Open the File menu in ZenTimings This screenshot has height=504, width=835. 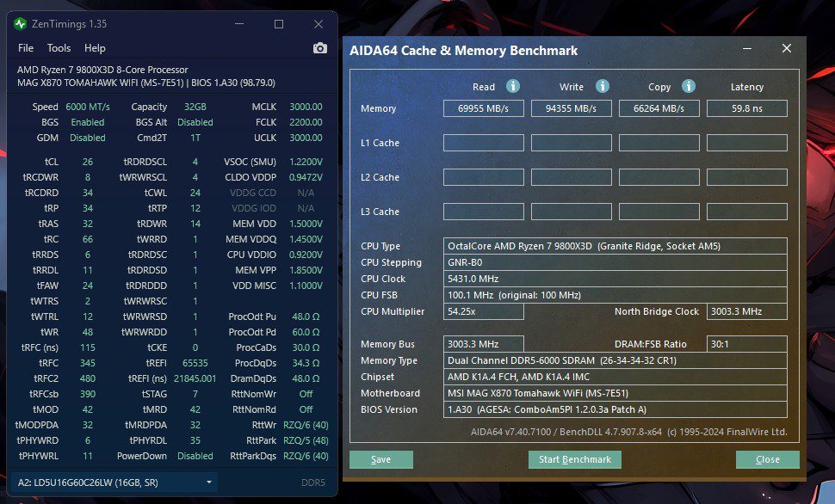pyautogui.click(x=26, y=48)
